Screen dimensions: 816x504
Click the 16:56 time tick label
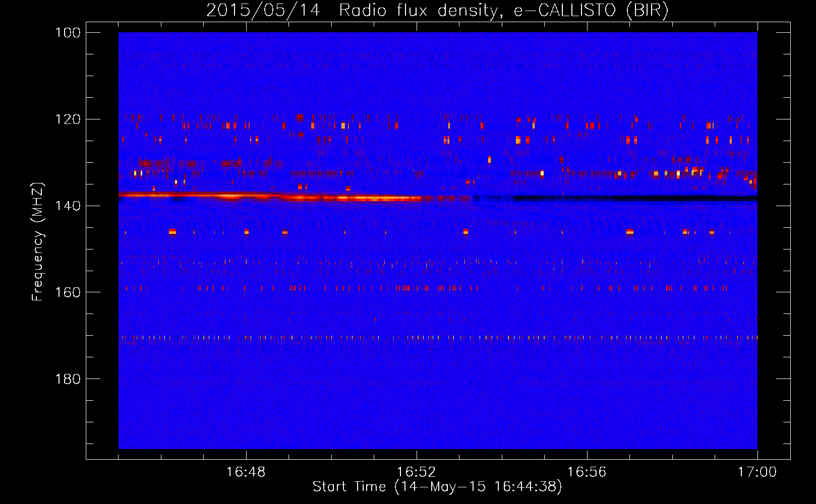click(x=587, y=472)
